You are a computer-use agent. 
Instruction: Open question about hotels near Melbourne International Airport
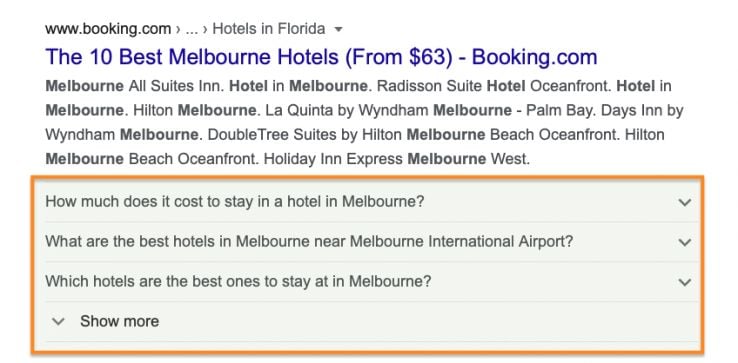click(x=309, y=242)
